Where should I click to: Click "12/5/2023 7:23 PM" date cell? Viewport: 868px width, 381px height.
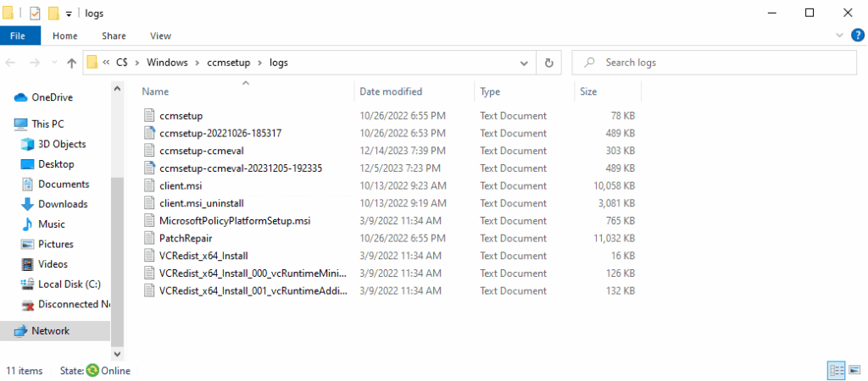point(400,168)
